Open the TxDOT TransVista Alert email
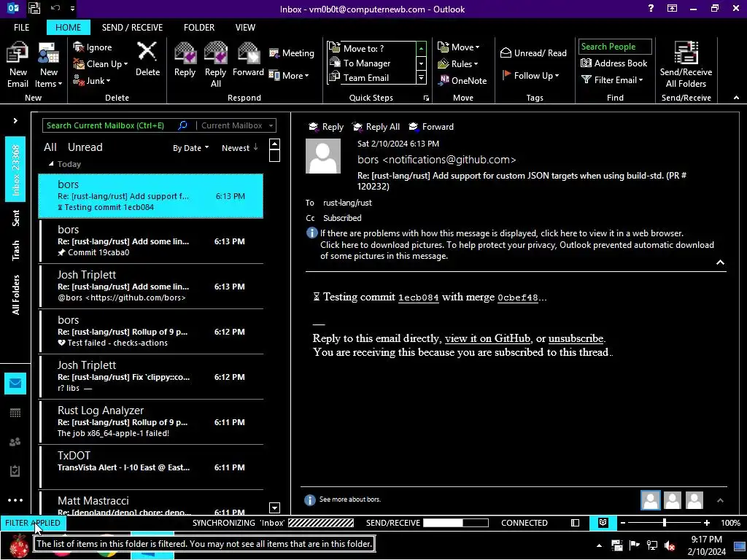Image resolution: width=747 pixels, height=560 pixels. coord(151,467)
